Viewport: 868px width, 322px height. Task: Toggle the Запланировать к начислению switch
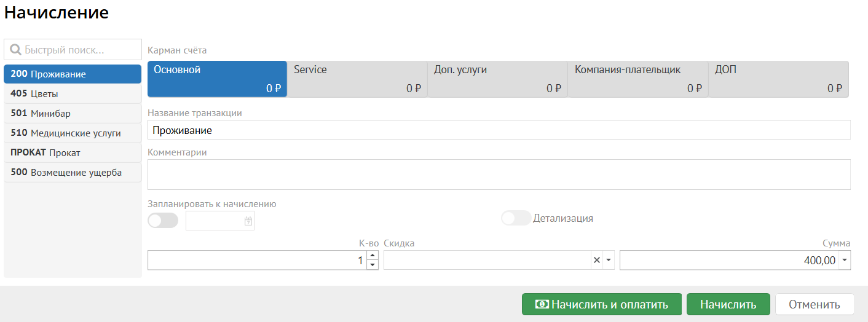tap(163, 221)
